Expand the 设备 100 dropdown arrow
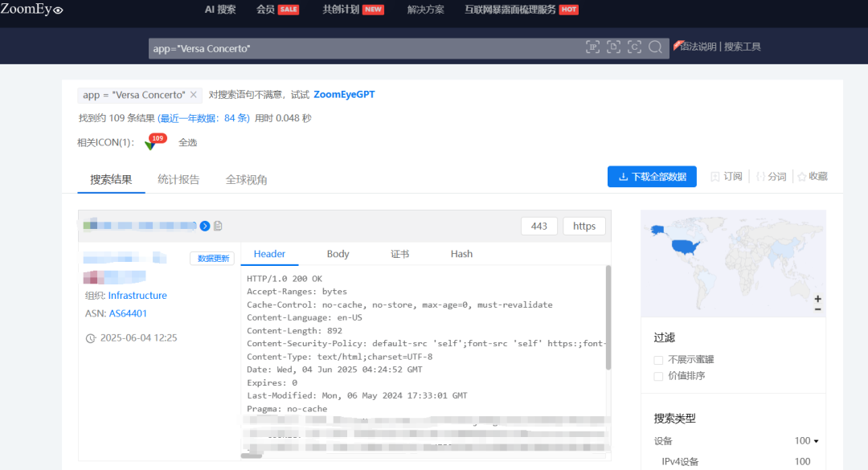Viewport: 868px width, 470px height. tap(816, 441)
